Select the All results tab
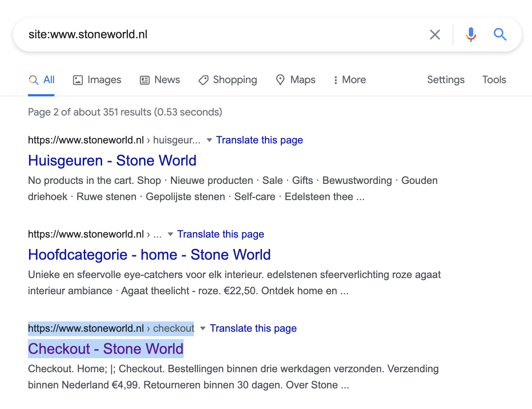The width and height of the screenshot is (532, 409). pos(42,80)
